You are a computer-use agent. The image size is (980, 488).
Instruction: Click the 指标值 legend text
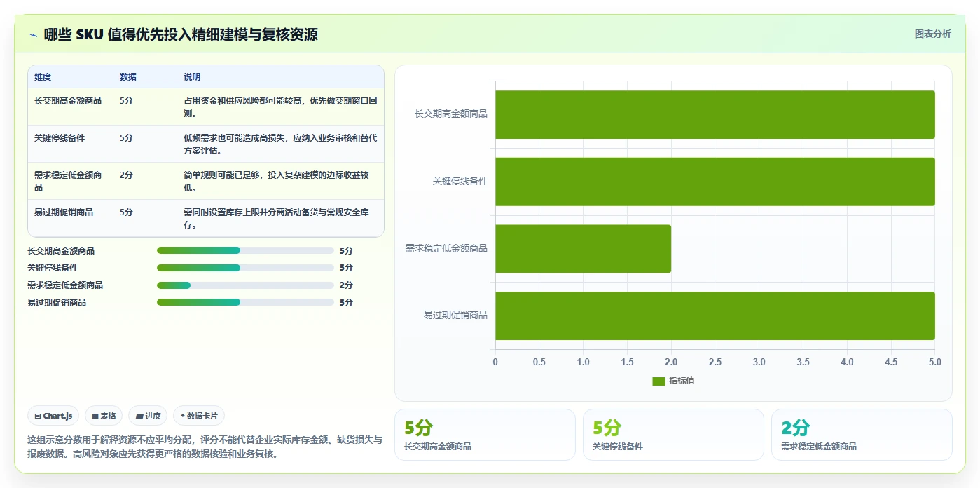pyautogui.click(x=682, y=381)
